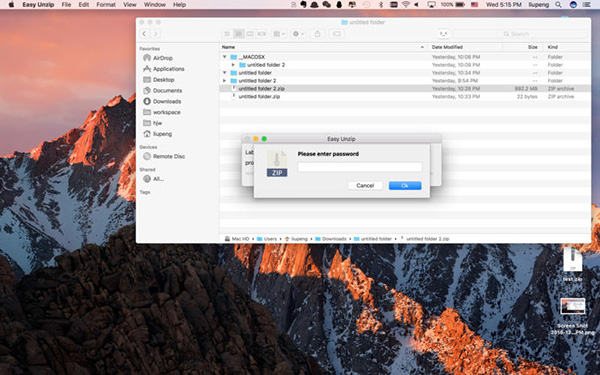Open Spotlight search in the menu bar
The height and width of the screenshot is (375, 600).
[x=558, y=5]
